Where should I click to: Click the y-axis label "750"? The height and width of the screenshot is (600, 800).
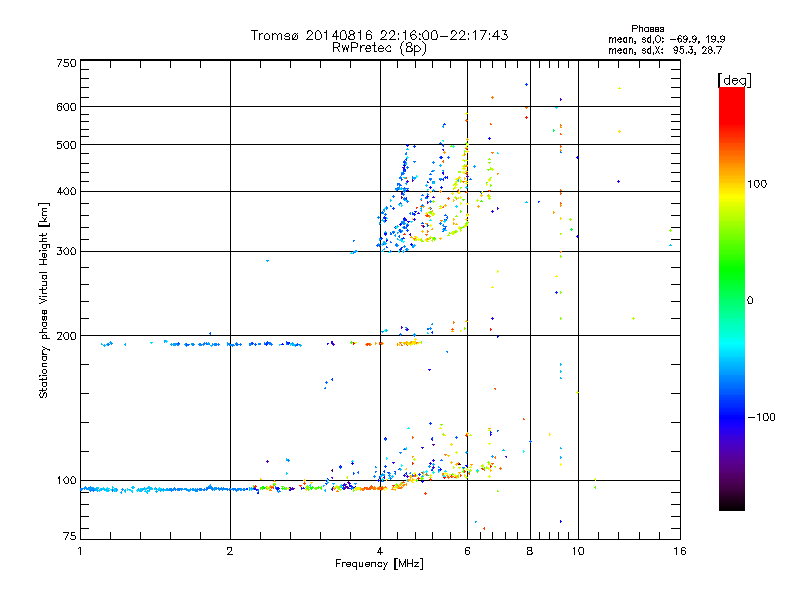pyautogui.click(x=66, y=63)
